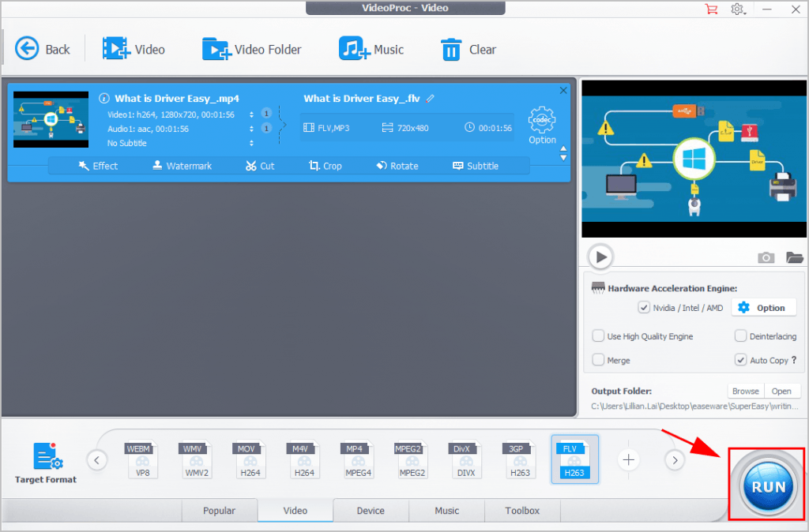Viewport: 809px width, 532px height.
Task: Open codec Option gear
Action: tap(542, 126)
